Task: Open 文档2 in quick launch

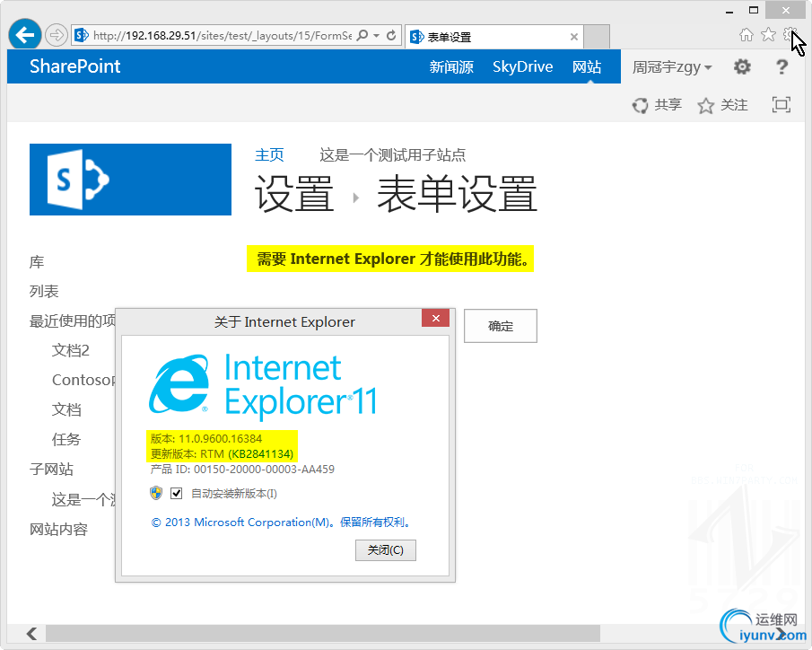Action: (x=70, y=350)
